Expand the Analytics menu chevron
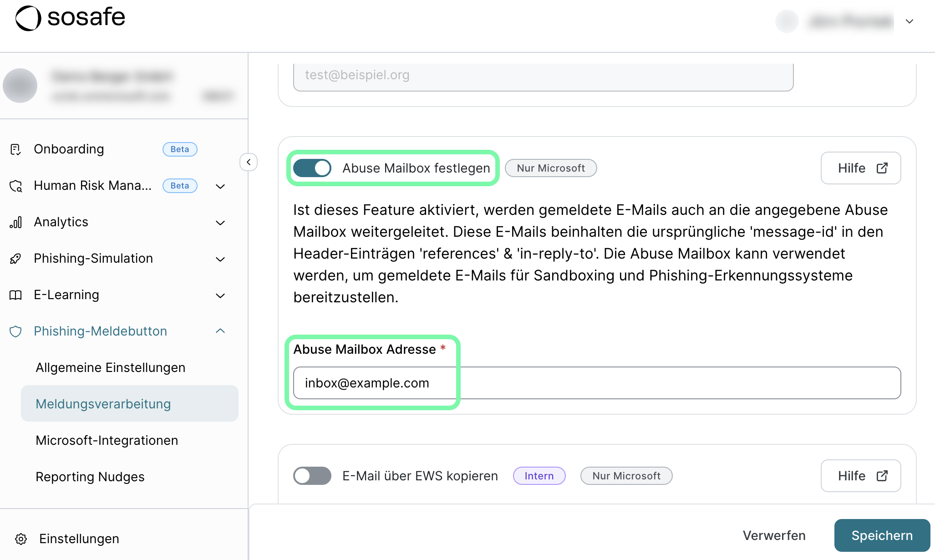935x560 pixels. pyautogui.click(x=220, y=223)
